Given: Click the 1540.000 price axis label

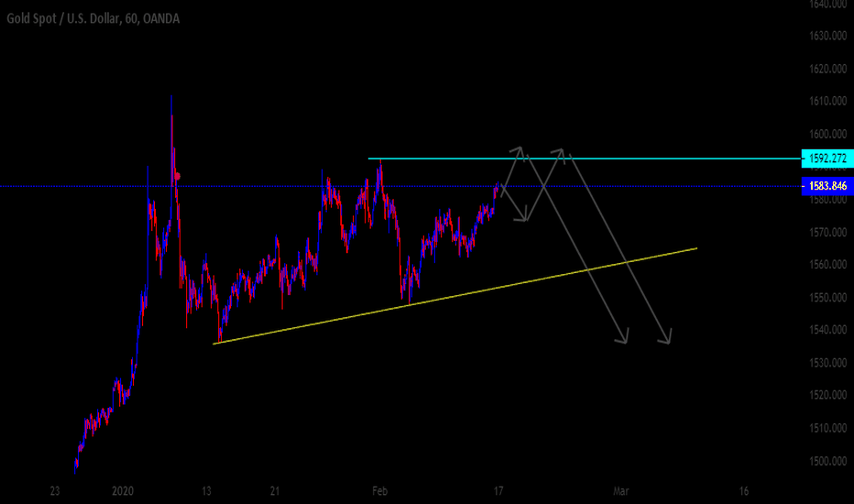Looking at the screenshot, I should click(x=827, y=330).
